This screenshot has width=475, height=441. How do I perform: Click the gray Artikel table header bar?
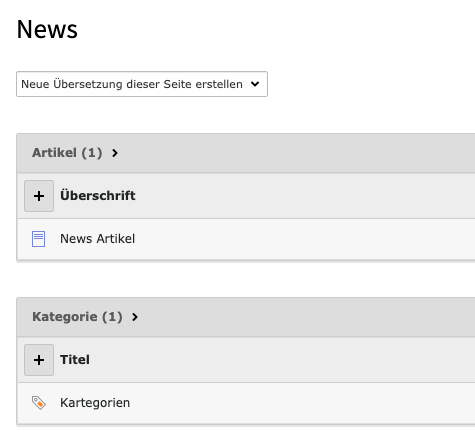(246, 153)
